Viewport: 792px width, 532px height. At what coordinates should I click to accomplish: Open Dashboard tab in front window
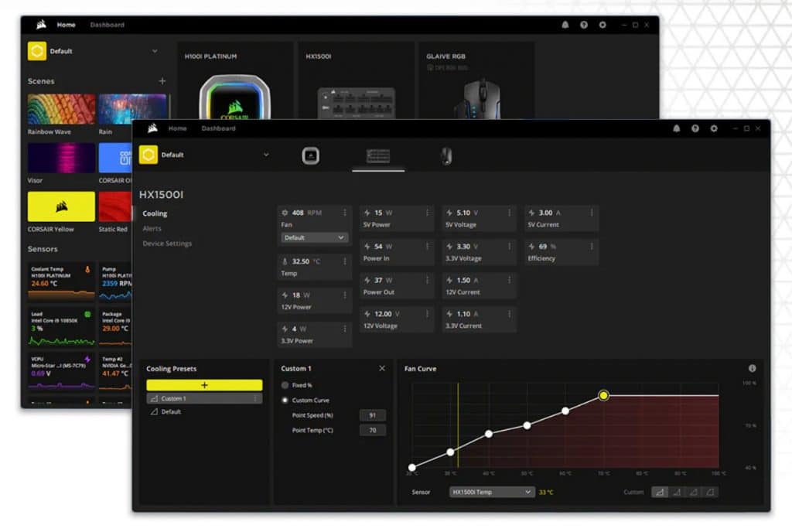tap(218, 128)
